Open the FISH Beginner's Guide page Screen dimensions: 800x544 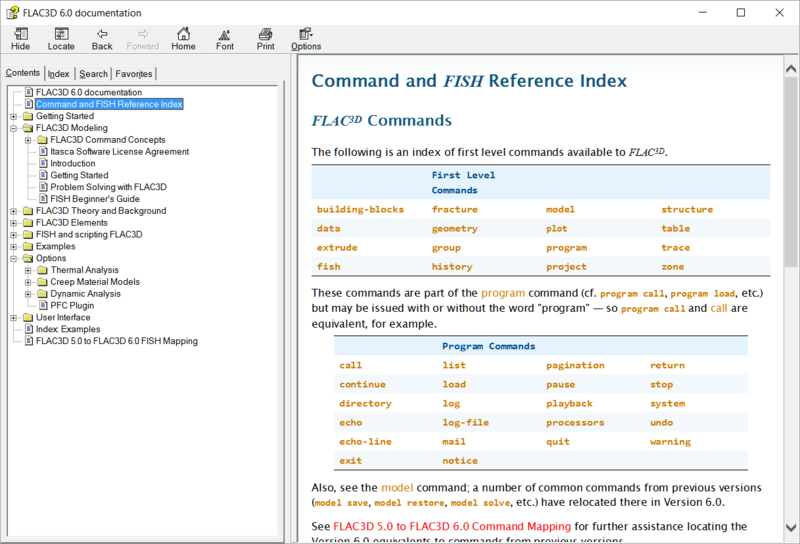[94, 199]
